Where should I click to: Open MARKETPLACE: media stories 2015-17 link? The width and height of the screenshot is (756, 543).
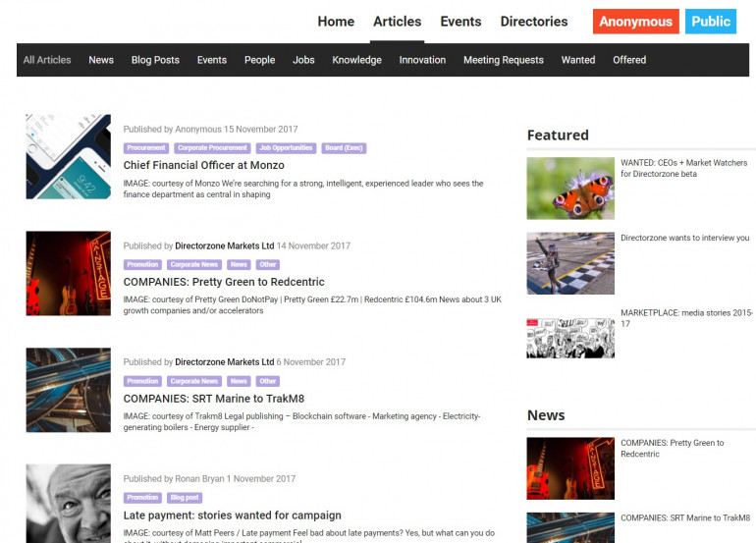[x=686, y=318]
